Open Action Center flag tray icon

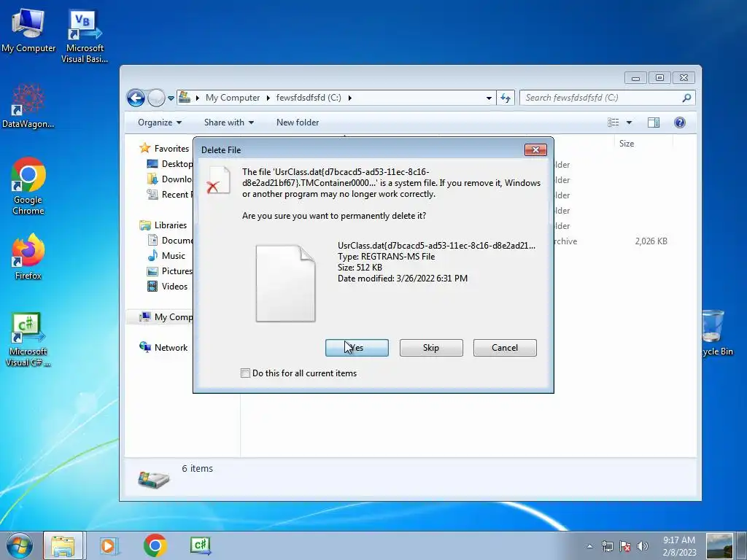pyautogui.click(x=625, y=546)
